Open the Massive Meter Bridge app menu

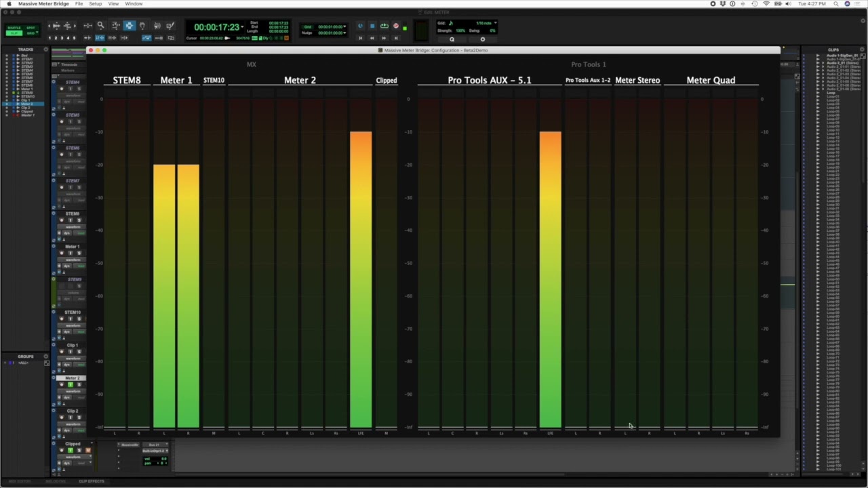(43, 3)
